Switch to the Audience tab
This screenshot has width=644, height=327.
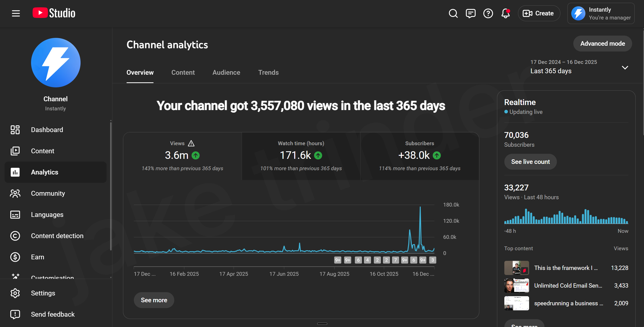pos(226,73)
